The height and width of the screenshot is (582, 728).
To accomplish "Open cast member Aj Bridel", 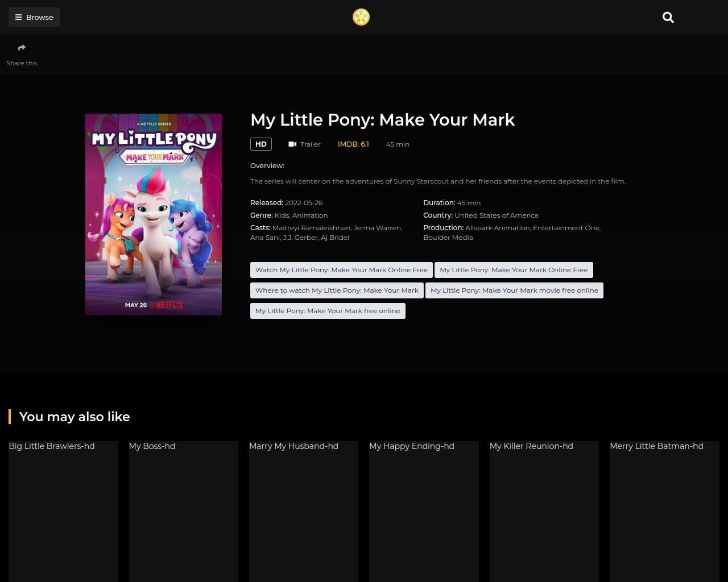I will tap(335, 238).
